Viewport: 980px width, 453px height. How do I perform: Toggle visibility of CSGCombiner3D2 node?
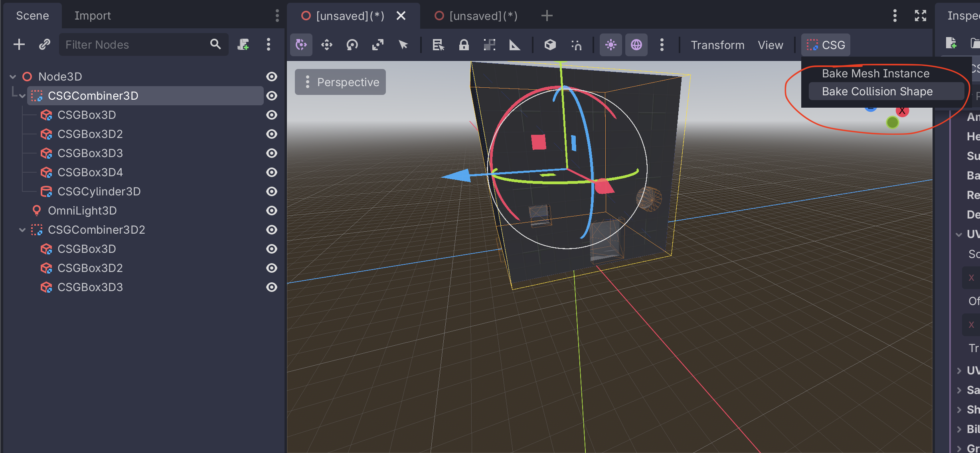point(272,230)
